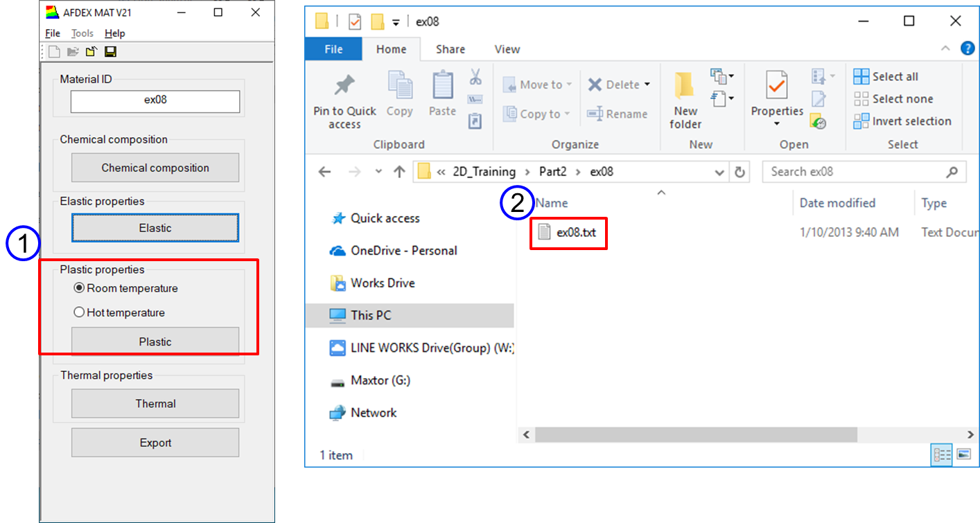Select the Hot temperature radio button

pyautogui.click(x=79, y=312)
